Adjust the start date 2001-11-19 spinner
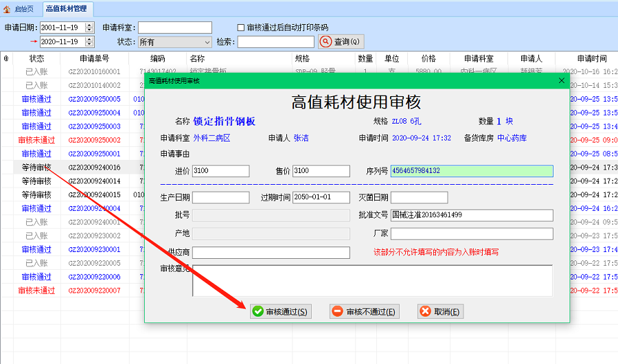 point(89,27)
